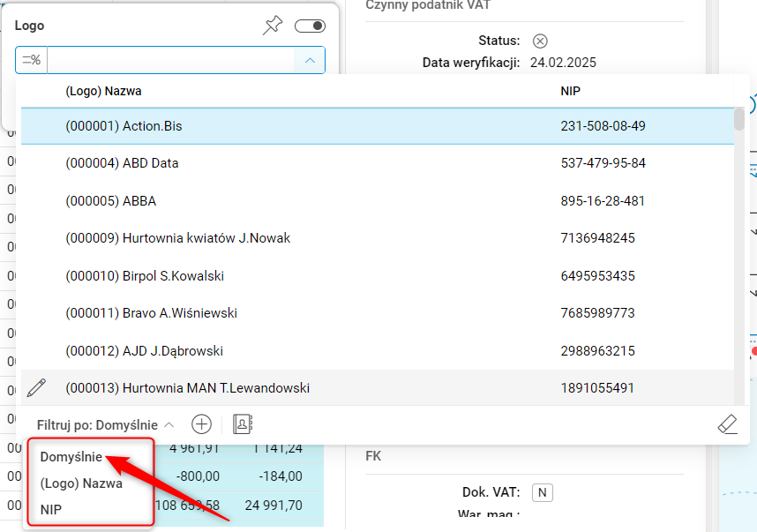This screenshot has width=757, height=532.
Task: Open the Filtruj po: Domyślnie dropdown
Action: click(105, 425)
